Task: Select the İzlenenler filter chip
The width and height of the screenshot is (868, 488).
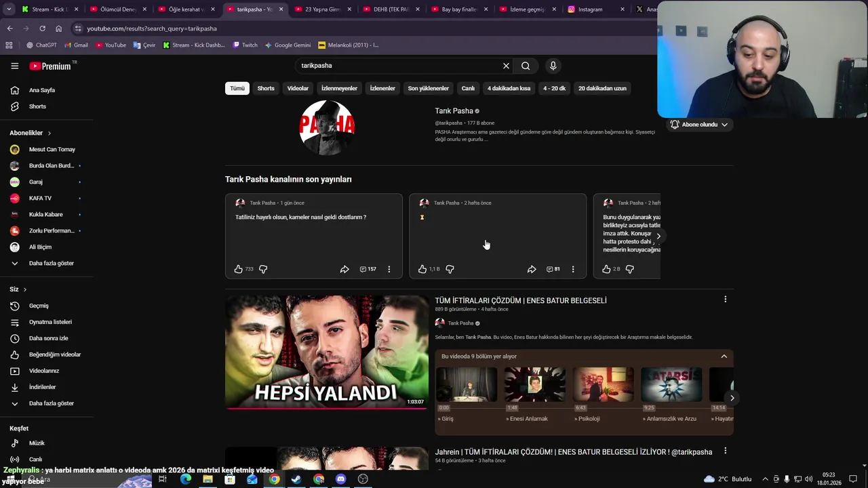Action: tap(382, 88)
